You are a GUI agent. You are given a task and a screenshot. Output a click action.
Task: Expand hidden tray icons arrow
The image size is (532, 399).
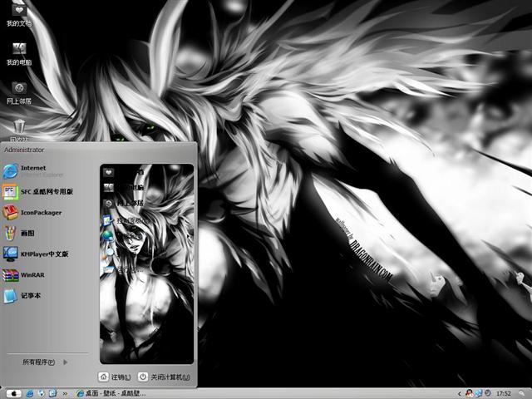coord(460,394)
